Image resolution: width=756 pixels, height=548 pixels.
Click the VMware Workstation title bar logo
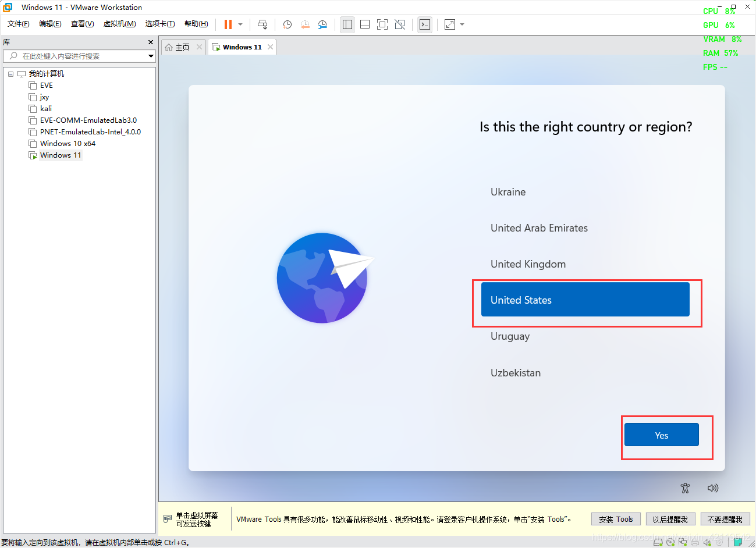8,7
